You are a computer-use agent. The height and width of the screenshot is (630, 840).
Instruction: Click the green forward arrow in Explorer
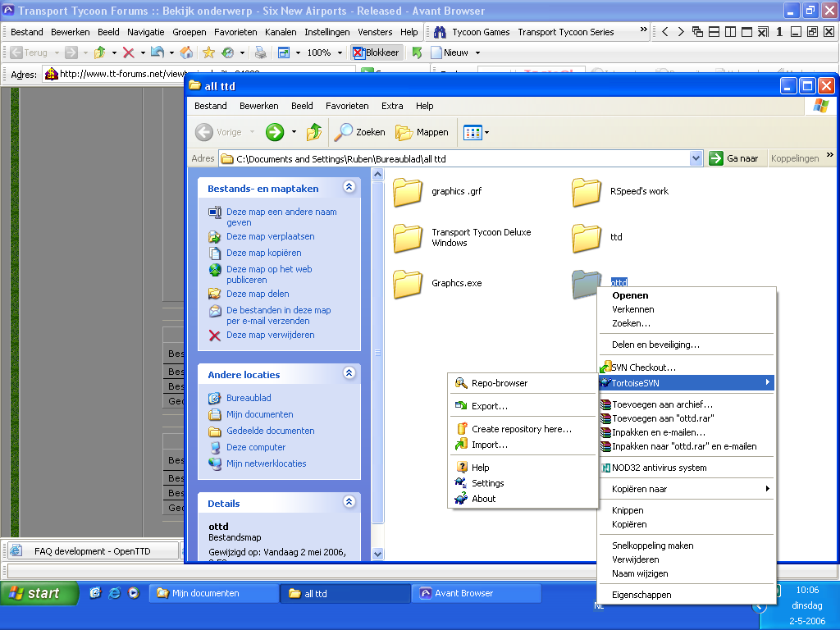tap(275, 132)
